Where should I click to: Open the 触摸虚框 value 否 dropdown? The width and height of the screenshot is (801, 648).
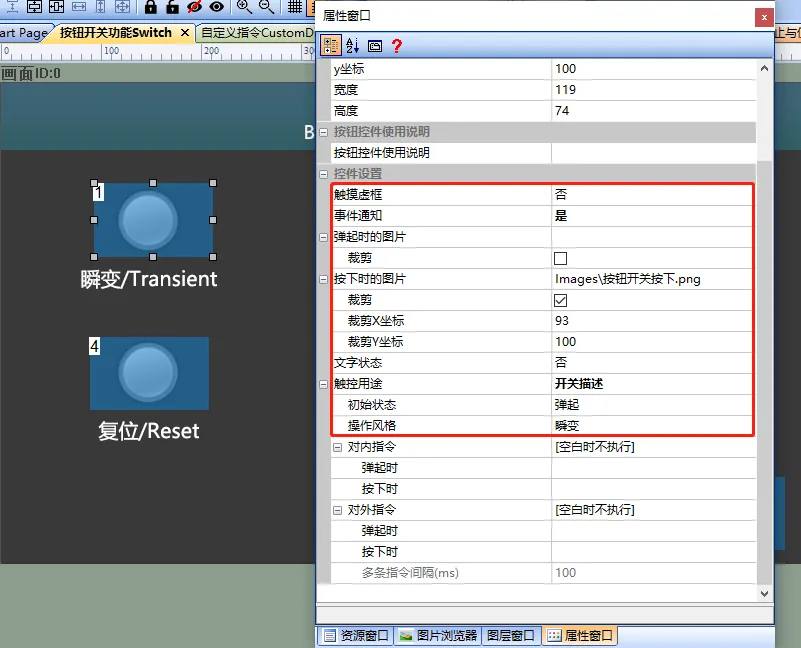(652, 195)
